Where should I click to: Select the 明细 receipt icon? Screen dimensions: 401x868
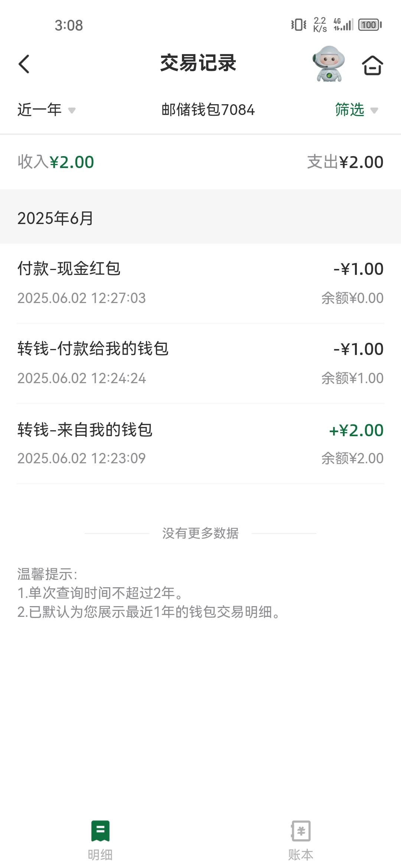(100, 831)
